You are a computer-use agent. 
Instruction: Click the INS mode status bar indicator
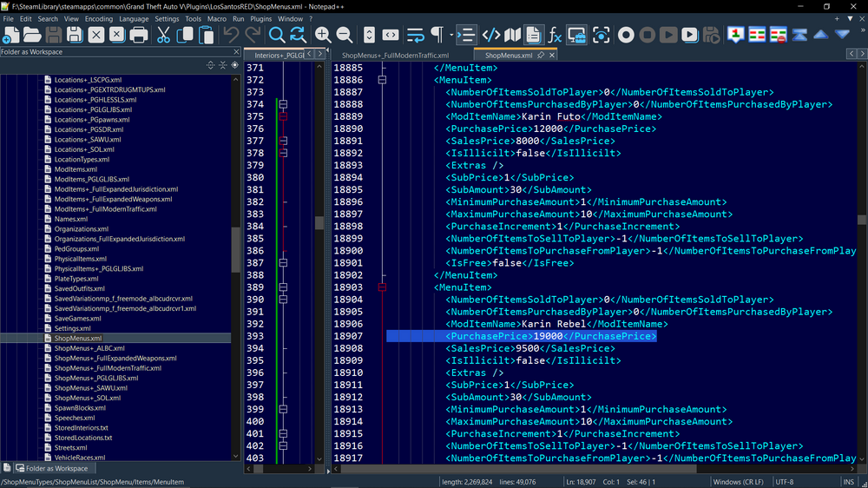coord(847,482)
